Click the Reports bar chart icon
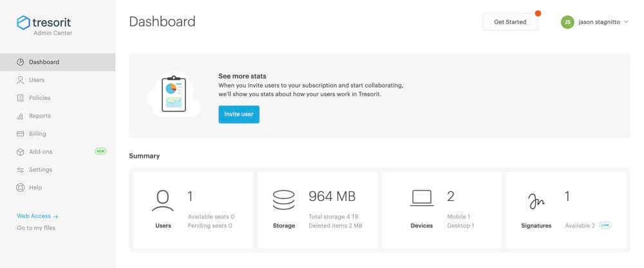The width and height of the screenshot is (644, 268). 20,116
